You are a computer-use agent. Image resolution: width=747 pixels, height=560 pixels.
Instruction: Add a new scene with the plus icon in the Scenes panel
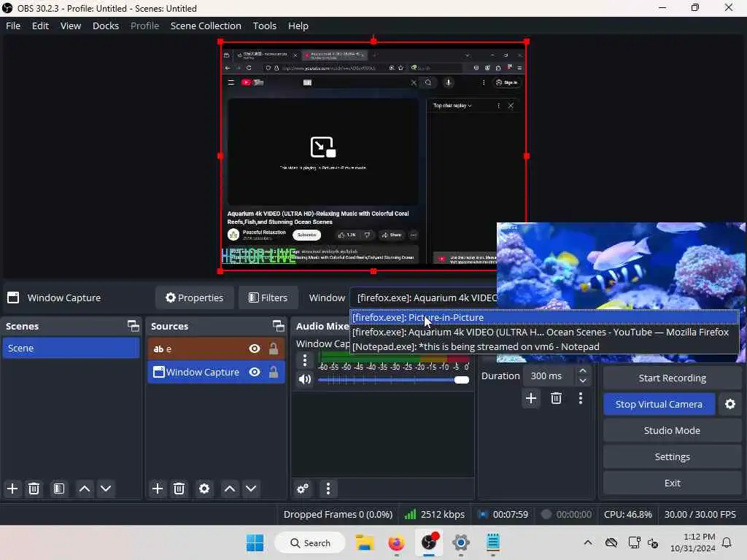coord(12,489)
